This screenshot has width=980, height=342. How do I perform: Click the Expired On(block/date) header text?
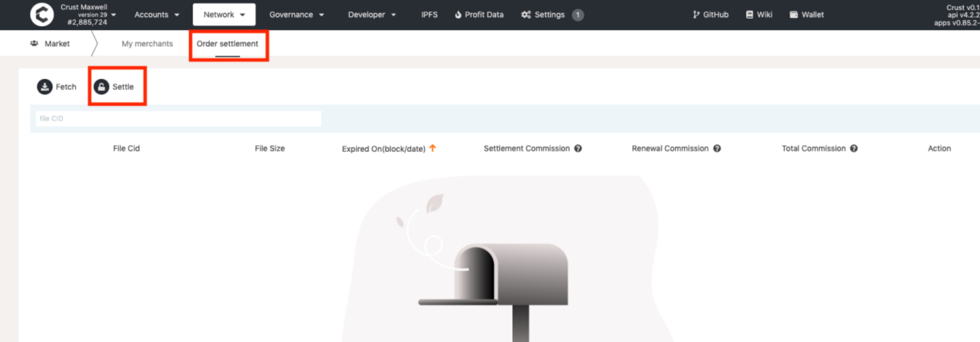384,149
